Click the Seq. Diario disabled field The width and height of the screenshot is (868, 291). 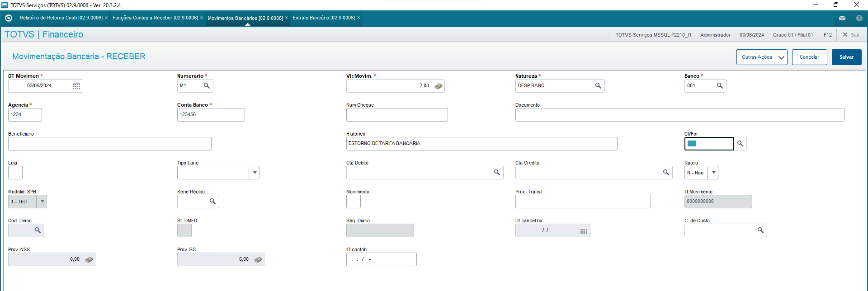[380, 230]
